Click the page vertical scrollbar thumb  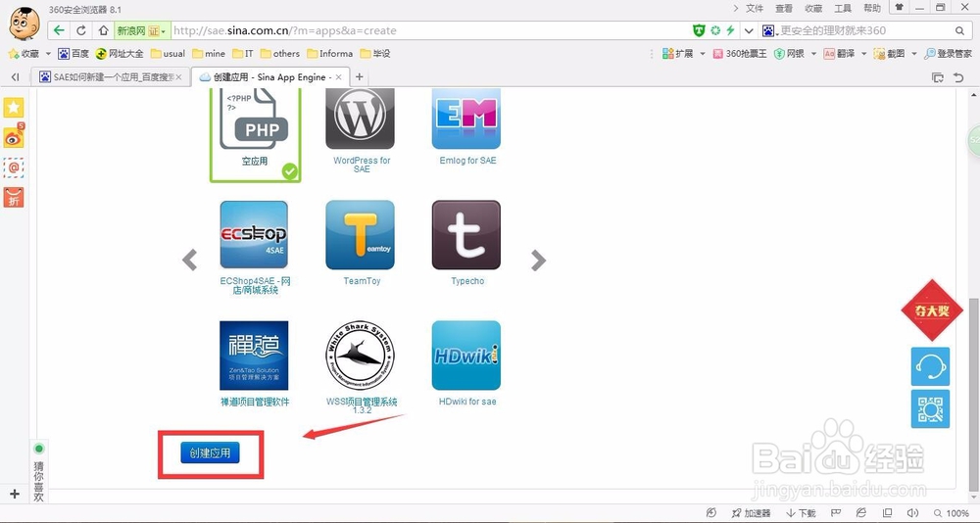pyautogui.click(x=973, y=394)
